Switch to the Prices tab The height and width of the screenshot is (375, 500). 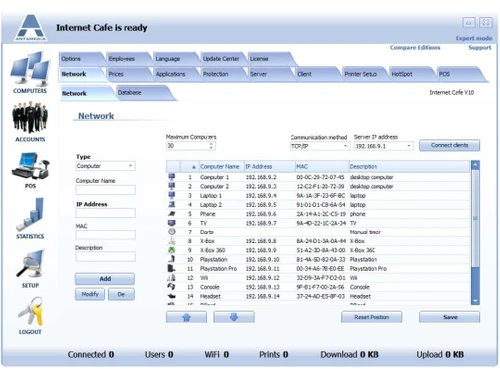(127, 74)
